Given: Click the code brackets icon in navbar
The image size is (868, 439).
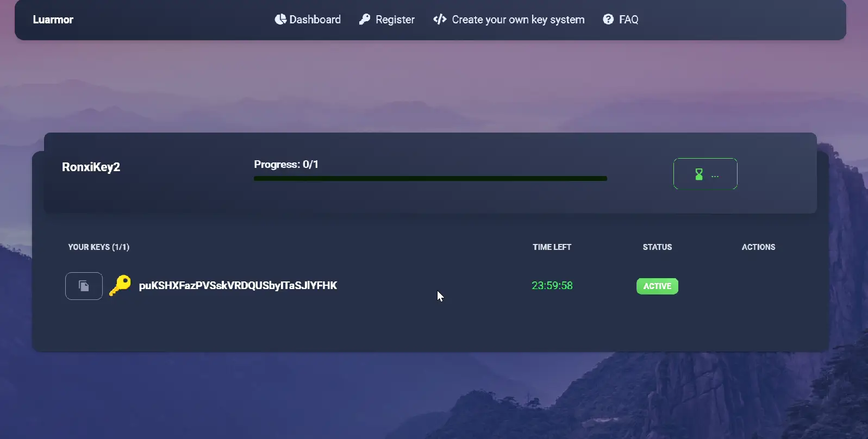Looking at the screenshot, I should (440, 20).
